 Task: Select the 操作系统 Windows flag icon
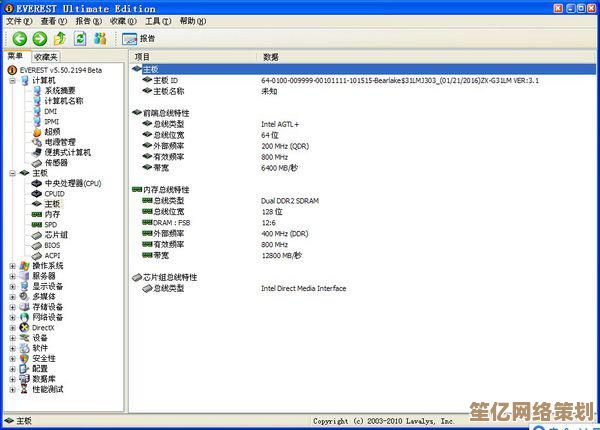click(24, 266)
